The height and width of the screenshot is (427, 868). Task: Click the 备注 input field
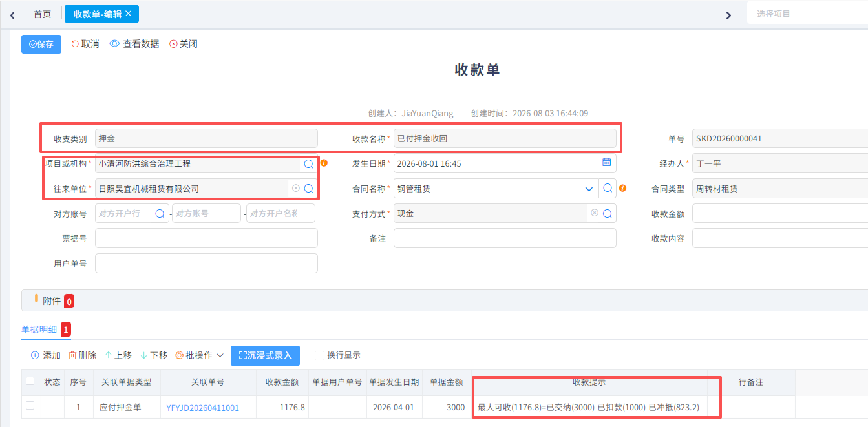[505, 238]
